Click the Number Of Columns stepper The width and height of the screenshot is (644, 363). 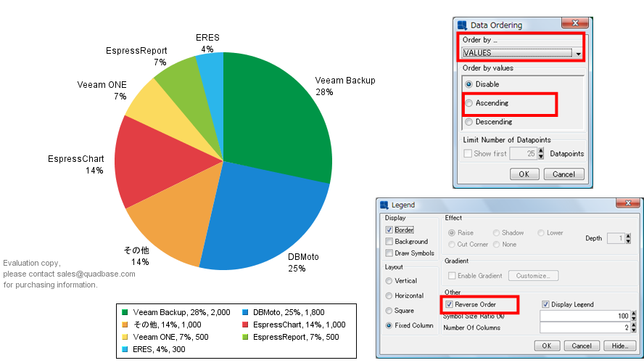[x=633, y=327]
